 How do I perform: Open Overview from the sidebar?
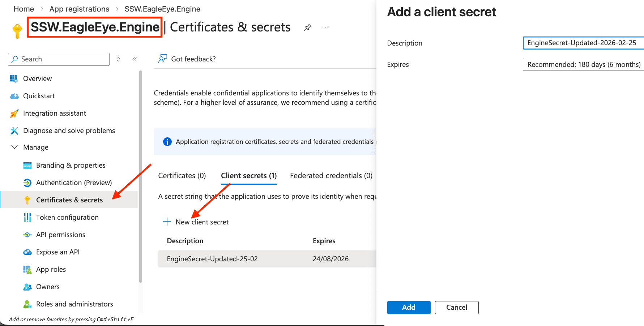[37, 78]
